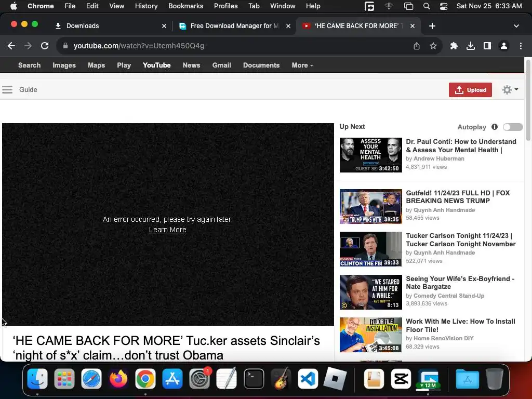
Task: Click the Andrew Huberman channel link
Action: point(438,158)
